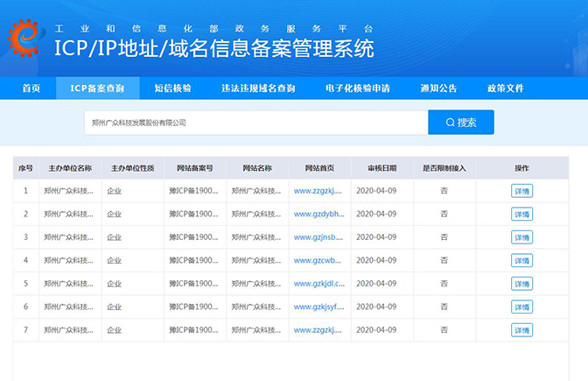
Task: Open the 详情 details button for row 1
Action: pos(521,191)
